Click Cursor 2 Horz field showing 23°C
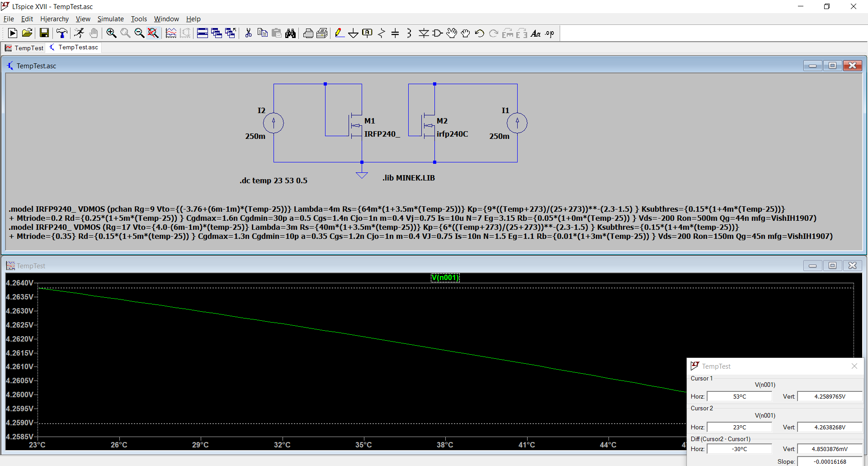 (740, 427)
